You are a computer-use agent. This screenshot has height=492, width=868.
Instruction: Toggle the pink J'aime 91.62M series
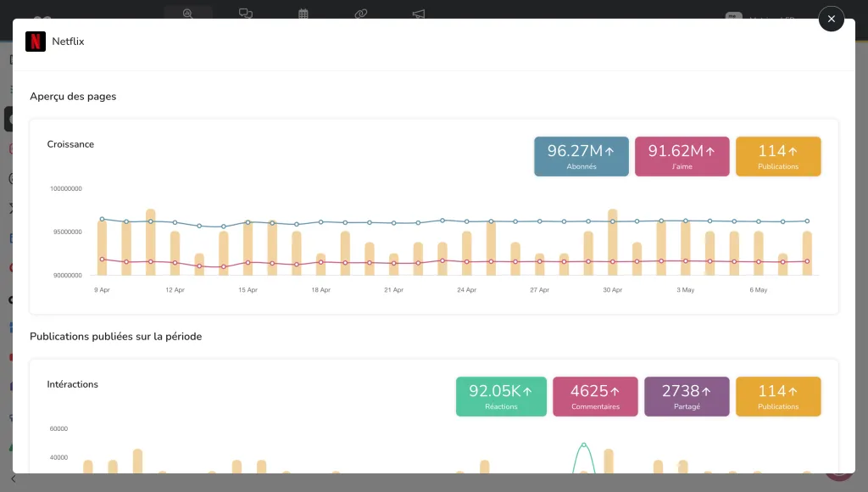tap(682, 156)
